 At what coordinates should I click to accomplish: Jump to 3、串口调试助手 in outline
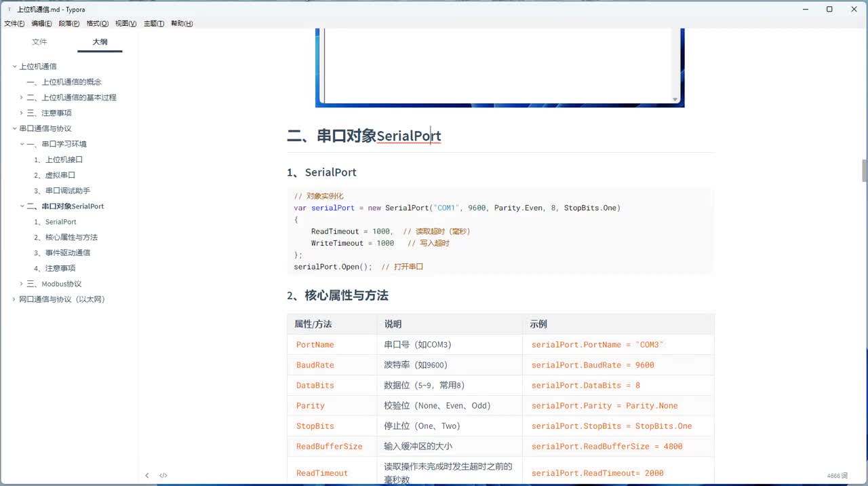tap(62, 191)
